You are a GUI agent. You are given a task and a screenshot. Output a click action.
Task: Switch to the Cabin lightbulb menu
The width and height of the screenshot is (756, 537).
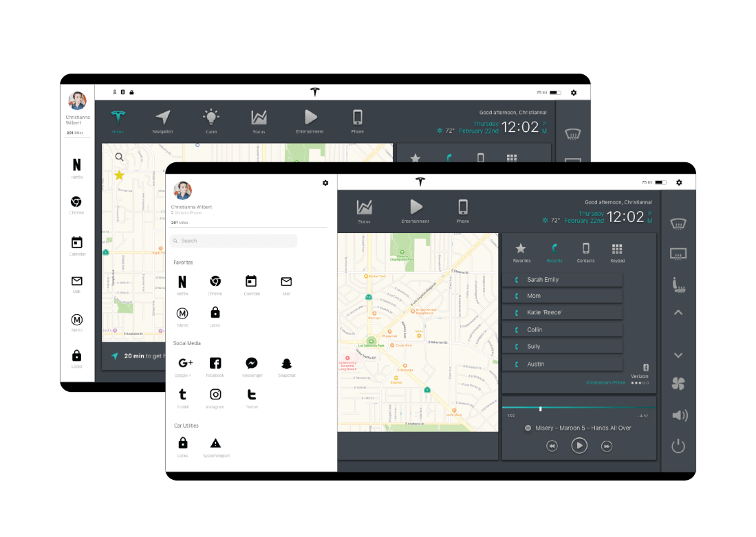pyautogui.click(x=210, y=120)
